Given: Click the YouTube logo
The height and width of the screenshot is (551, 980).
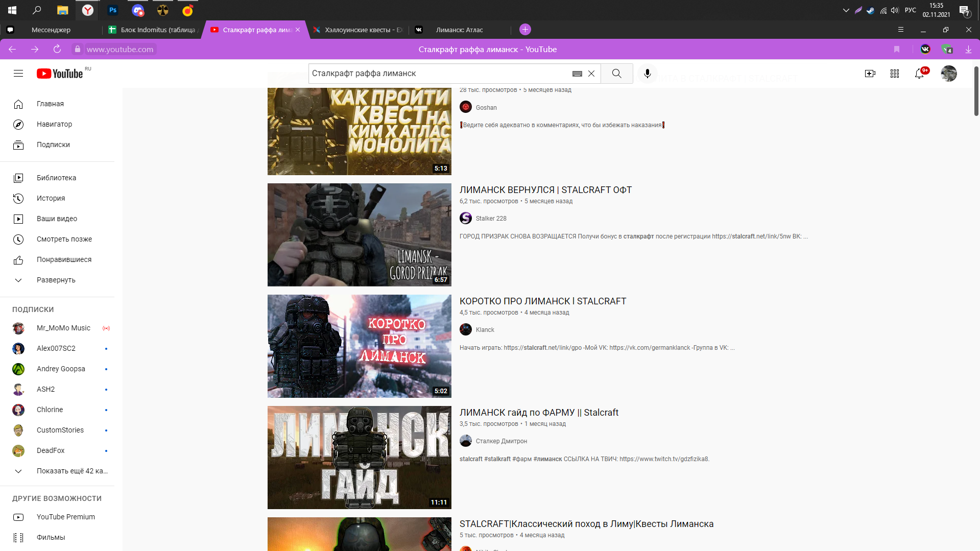Looking at the screenshot, I should pyautogui.click(x=60, y=74).
